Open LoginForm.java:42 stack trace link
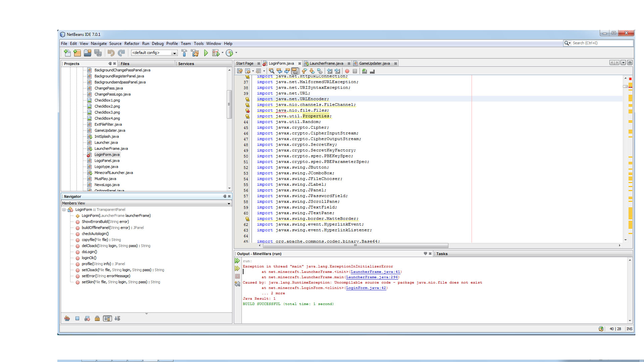644x362 pixels. [x=366, y=288]
